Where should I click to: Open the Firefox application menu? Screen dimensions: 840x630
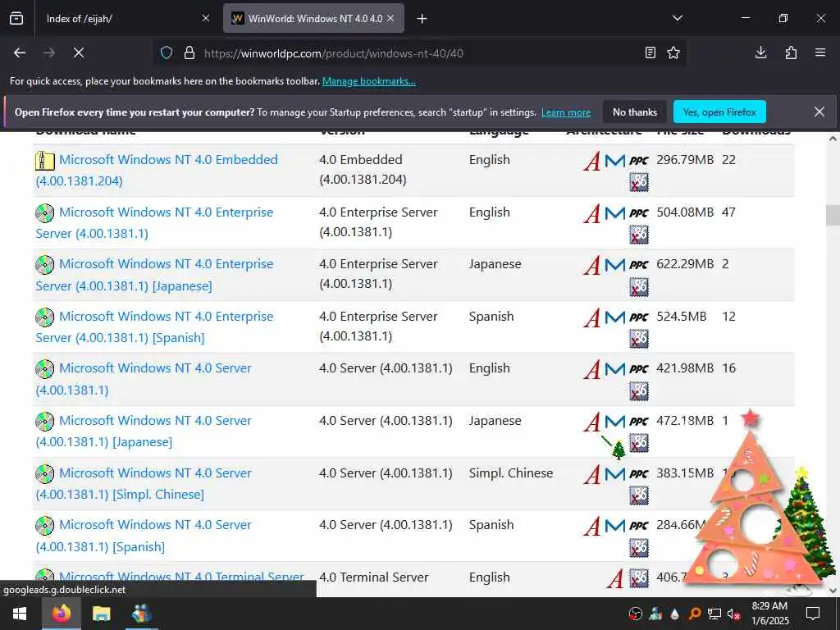(x=820, y=52)
